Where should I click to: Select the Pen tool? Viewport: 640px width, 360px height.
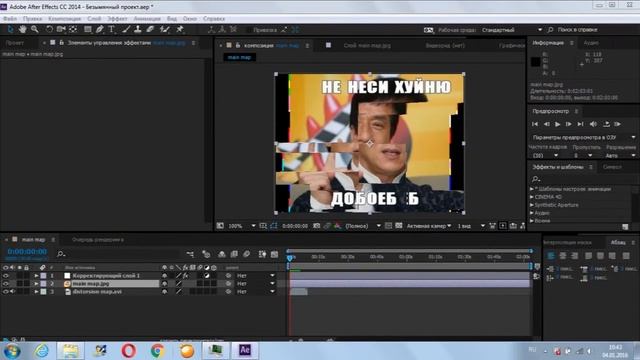point(100,29)
